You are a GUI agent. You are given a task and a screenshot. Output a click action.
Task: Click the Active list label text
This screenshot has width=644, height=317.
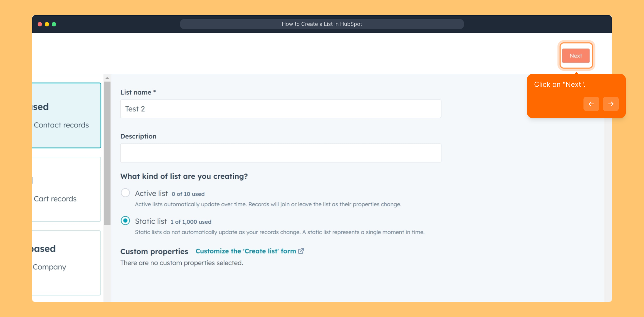click(x=151, y=193)
